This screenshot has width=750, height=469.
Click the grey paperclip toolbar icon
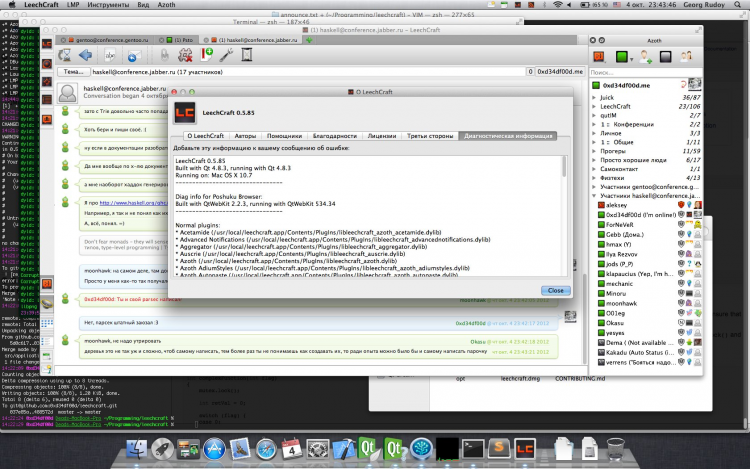pyautogui.click(x=164, y=55)
